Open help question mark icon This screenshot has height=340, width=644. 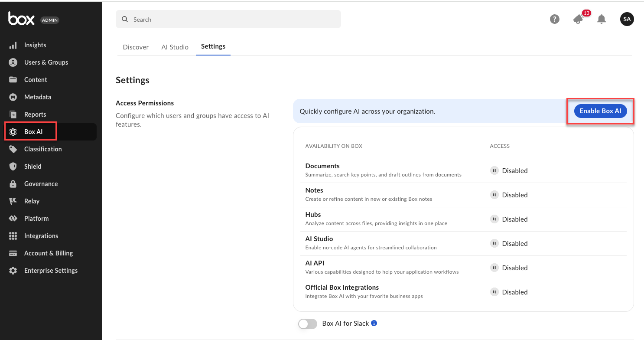(x=554, y=19)
